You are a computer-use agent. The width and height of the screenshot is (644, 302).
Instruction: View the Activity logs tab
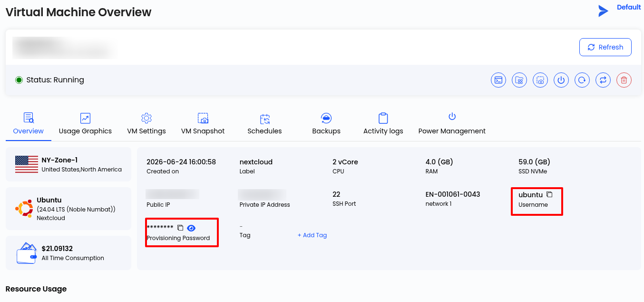383,125
